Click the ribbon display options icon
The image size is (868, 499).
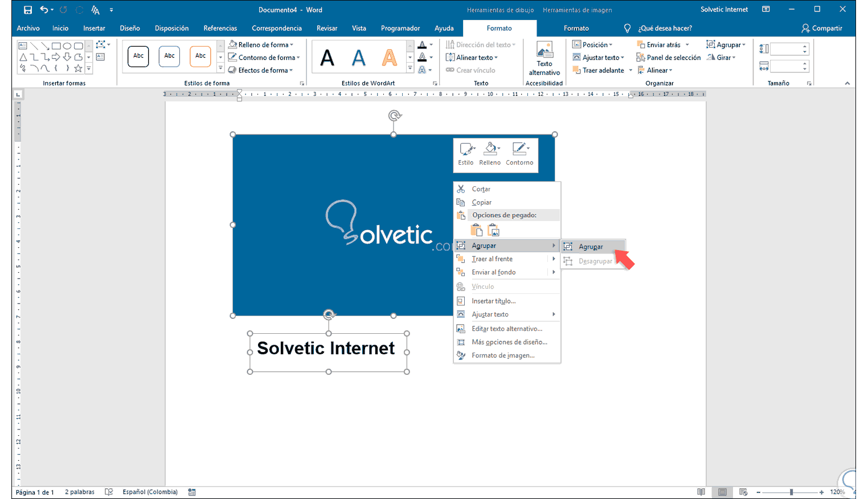(766, 10)
